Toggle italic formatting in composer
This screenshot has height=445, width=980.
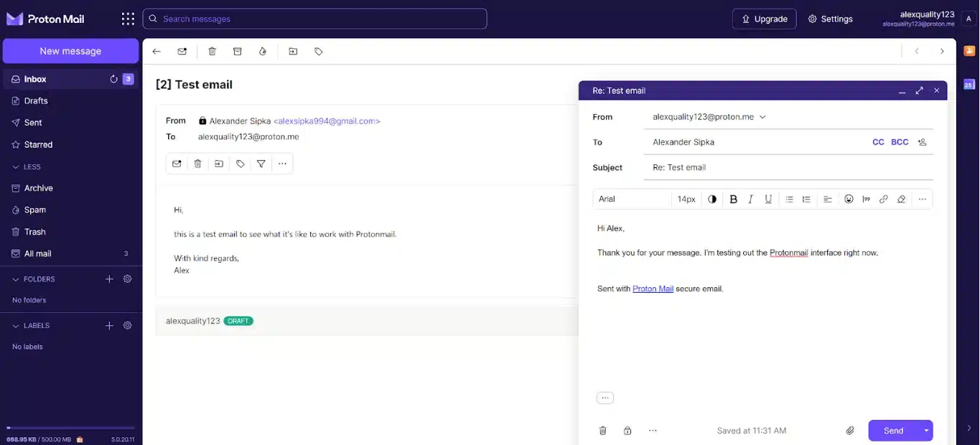tap(751, 200)
